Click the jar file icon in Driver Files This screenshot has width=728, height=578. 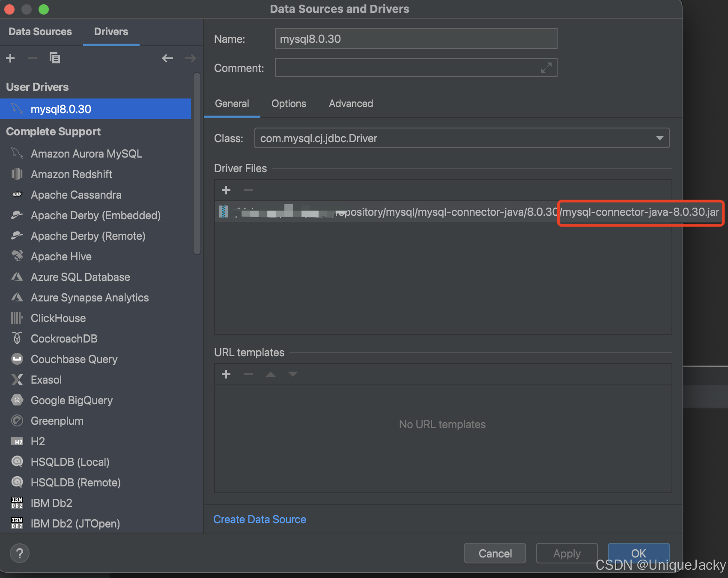click(x=224, y=212)
